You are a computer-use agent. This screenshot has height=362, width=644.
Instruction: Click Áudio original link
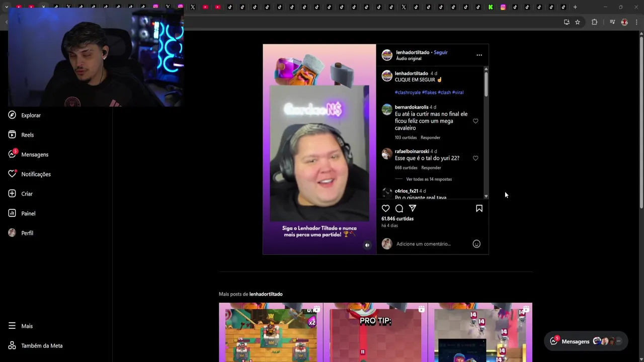pos(409,59)
